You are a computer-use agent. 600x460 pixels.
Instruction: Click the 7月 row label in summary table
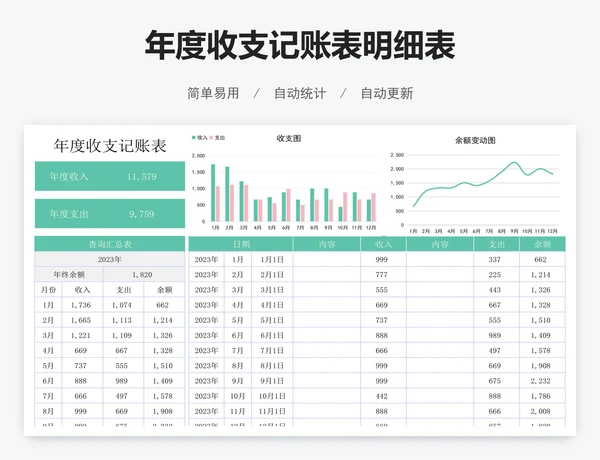click(48, 396)
